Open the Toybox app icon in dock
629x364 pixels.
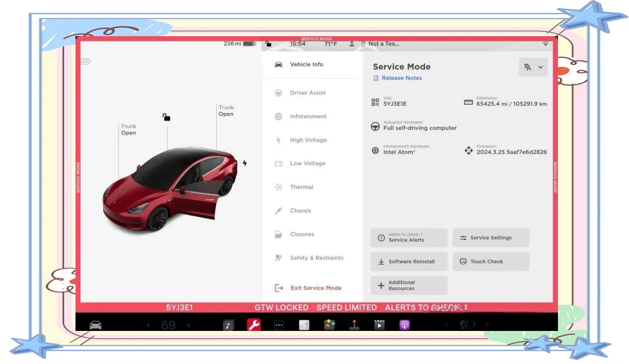329,325
